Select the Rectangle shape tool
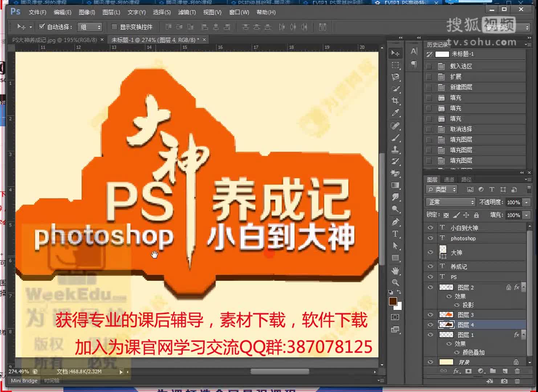Viewport: 538px width, 392px height. tap(395, 258)
